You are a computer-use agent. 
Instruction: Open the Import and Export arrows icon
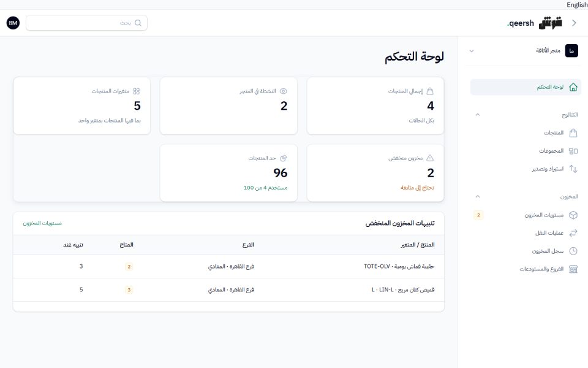coord(573,169)
